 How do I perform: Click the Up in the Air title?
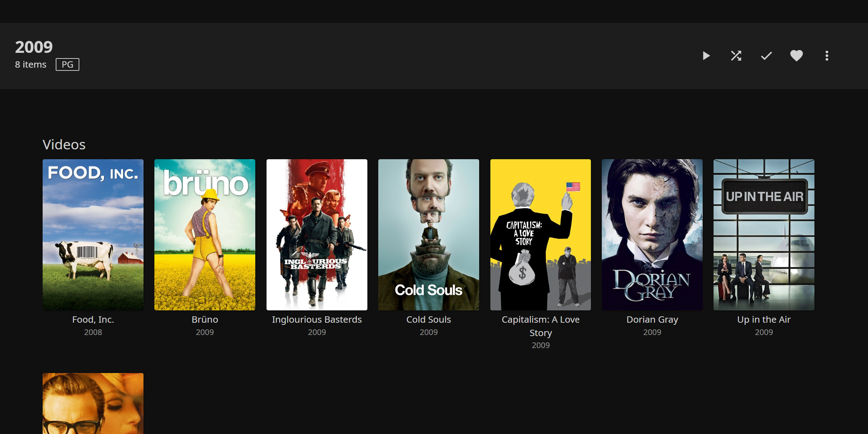(764, 320)
